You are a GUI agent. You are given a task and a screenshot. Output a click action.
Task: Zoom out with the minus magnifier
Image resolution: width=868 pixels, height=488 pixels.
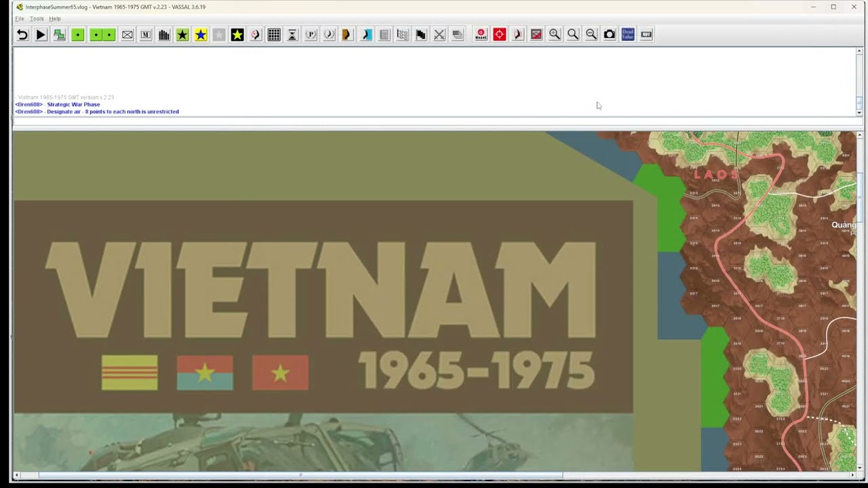tap(591, 35)
